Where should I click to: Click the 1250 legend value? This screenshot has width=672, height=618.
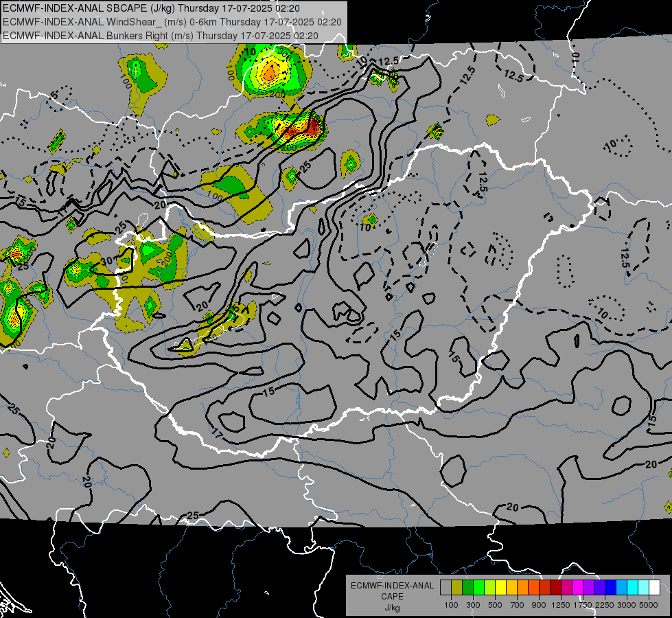point(561,605)
